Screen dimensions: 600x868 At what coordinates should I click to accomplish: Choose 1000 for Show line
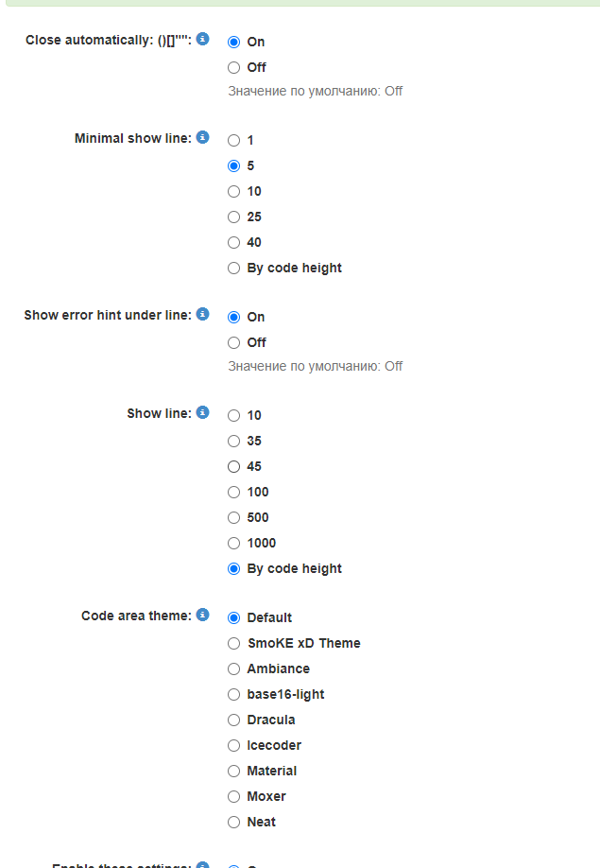coord(234,543)
